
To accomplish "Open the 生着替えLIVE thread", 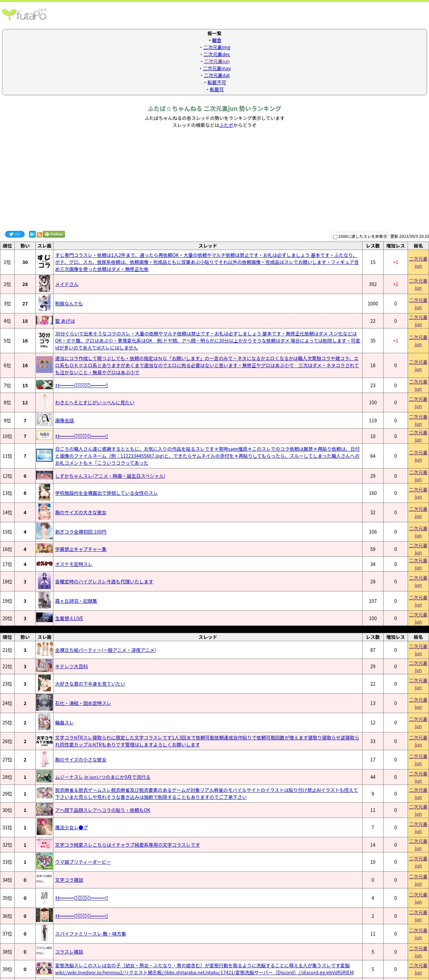I will point(69,618).
